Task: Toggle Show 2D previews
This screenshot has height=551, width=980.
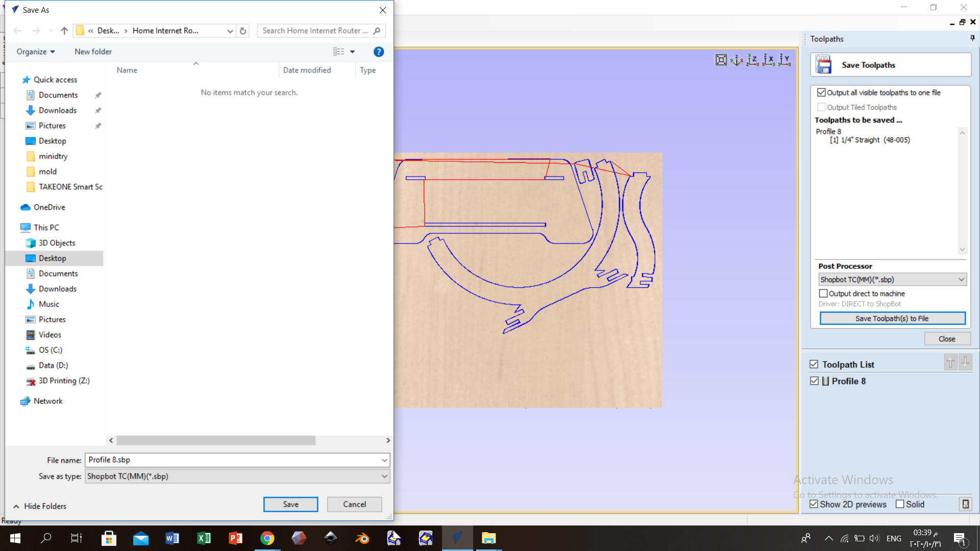Action: click(814, 504)
